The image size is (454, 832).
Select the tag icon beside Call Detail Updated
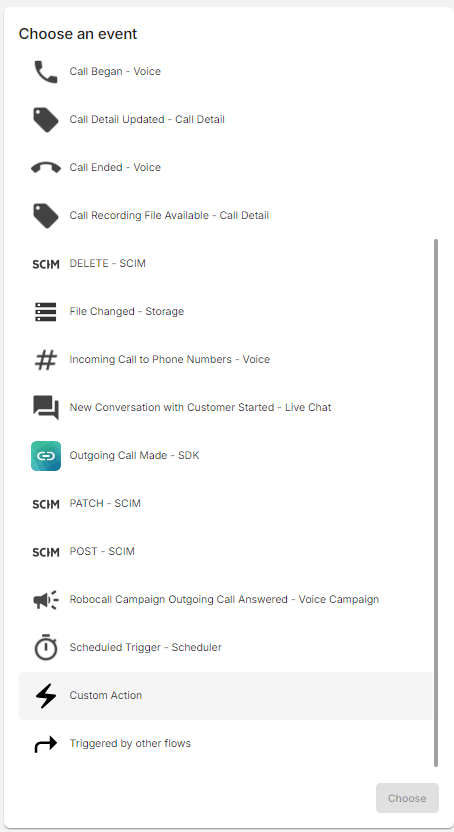point(46,119)
